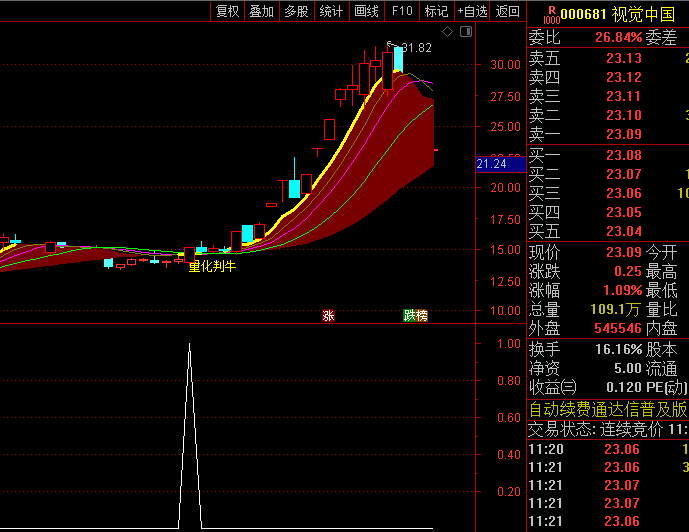
Task: Click the 自动续费通达信普及版 banner link
Action: 608,409
